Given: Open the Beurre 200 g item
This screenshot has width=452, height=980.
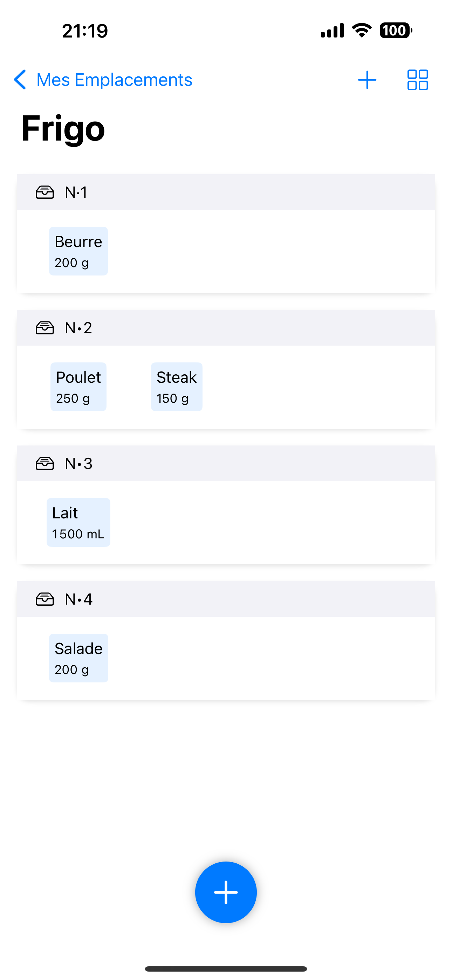Looking at the screenshot, I should pyautogui.click(x=78, y=251).
